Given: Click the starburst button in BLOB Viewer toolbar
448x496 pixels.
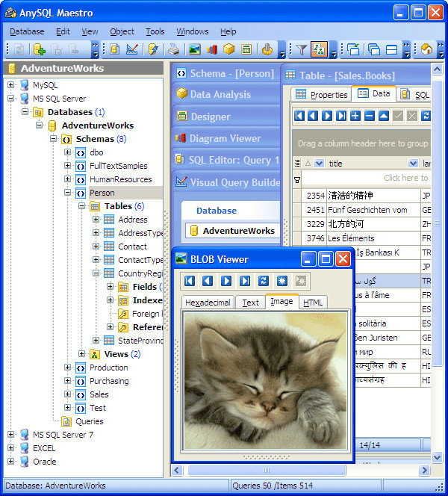Looking at the screenshot, I should point(281,281).
